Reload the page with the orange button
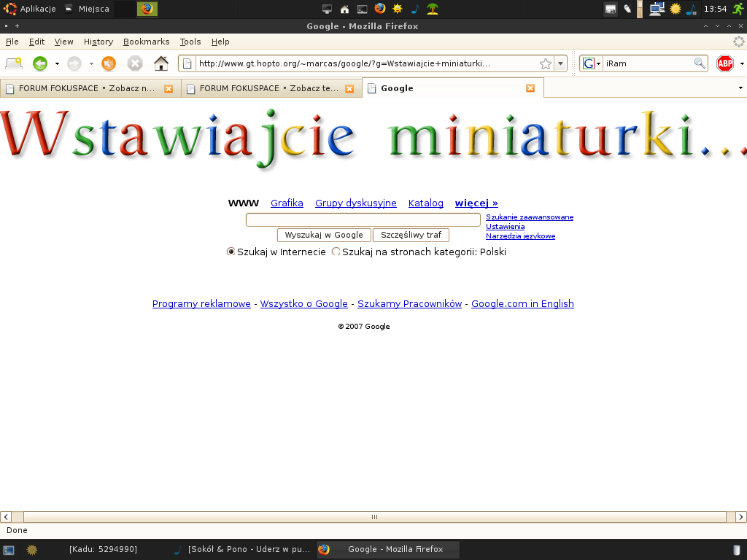 [109, 63]
